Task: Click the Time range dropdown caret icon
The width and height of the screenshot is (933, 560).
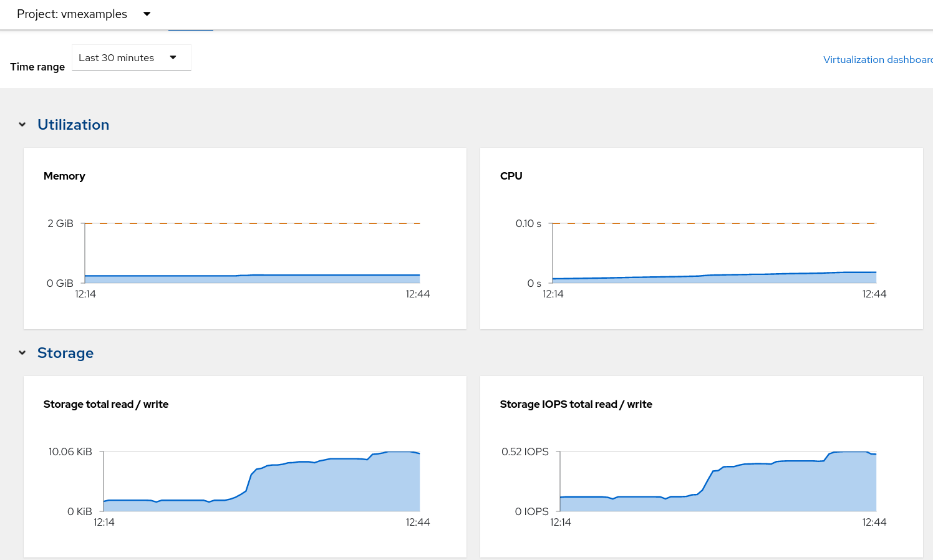Action: [173, 57]
